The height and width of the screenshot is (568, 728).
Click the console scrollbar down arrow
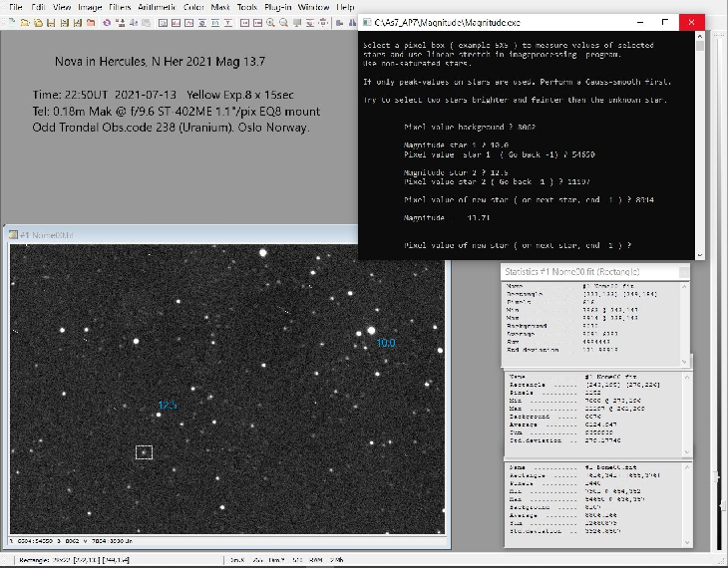coord(701,254)
